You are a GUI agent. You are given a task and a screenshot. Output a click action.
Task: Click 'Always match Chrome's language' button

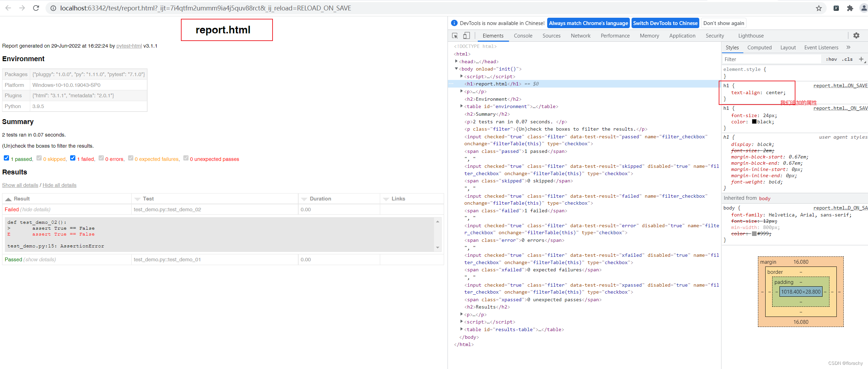click(x=588, y=23)
